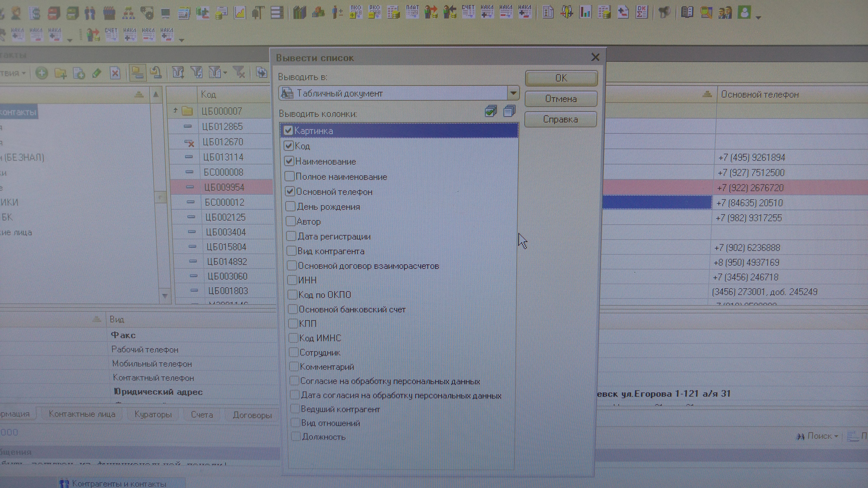The image size is (868, 488).
Task: Uncheck the Код column checkbox
Action: [x=289, y=146]
